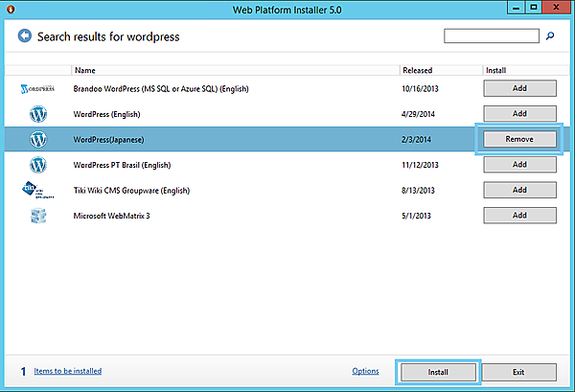Add WordPress (English) to install list
This screenshot has height=392, width=575.
[519, 113]
